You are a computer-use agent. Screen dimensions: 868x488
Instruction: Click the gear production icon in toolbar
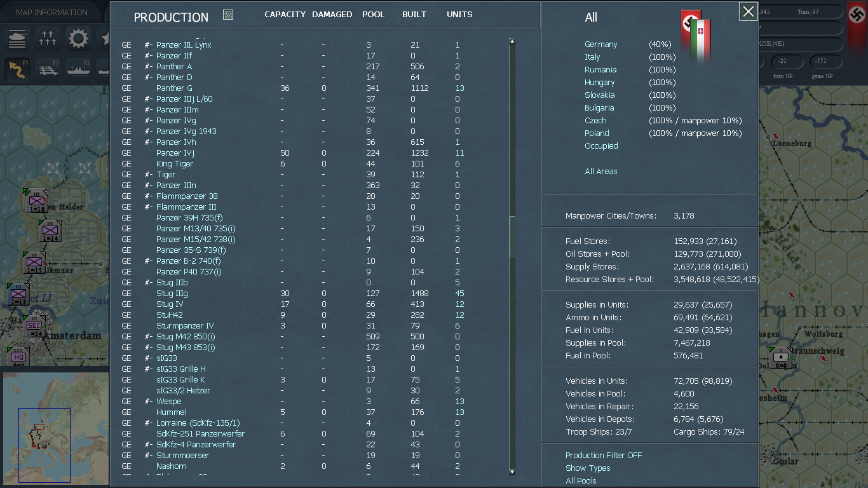[79, 39]
